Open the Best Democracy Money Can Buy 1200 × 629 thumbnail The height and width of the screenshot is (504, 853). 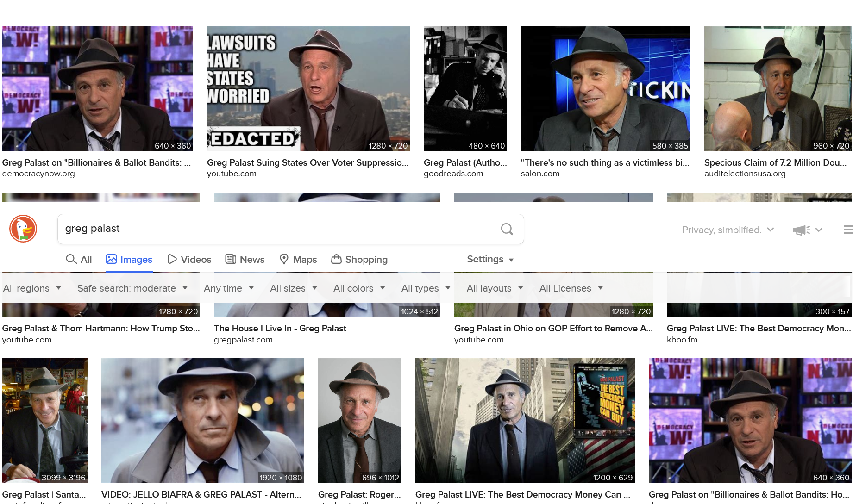coord(525,421)
